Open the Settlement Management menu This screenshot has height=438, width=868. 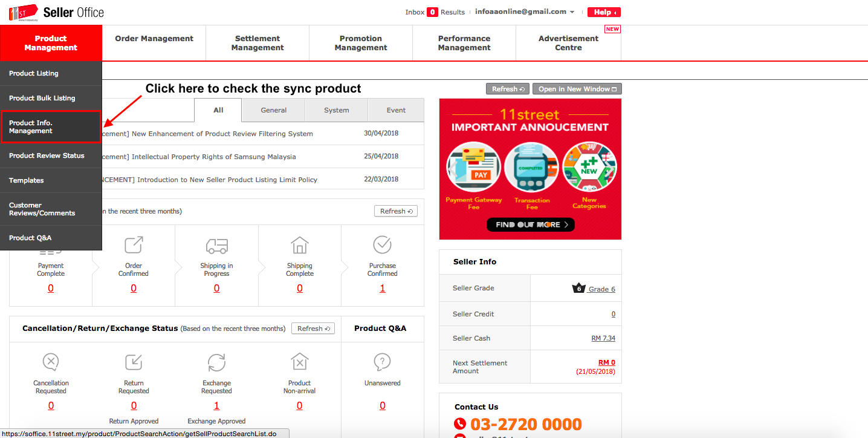coord(257,43)
